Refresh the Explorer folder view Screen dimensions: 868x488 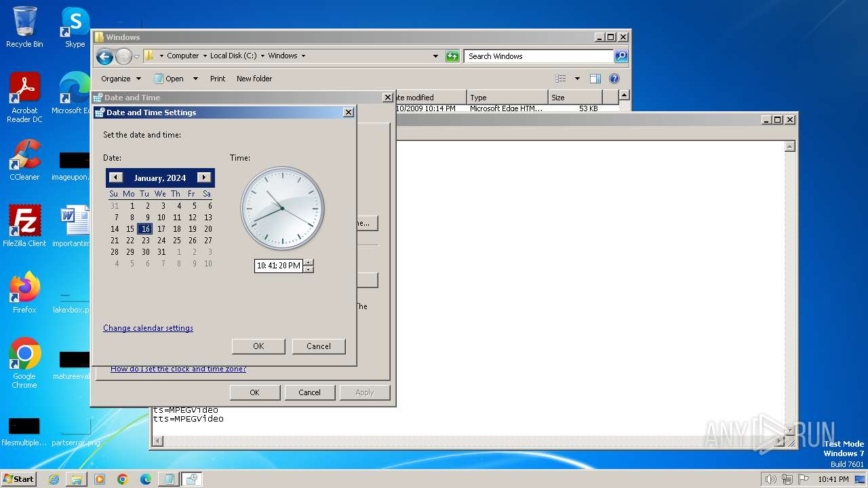coord(452,56)
